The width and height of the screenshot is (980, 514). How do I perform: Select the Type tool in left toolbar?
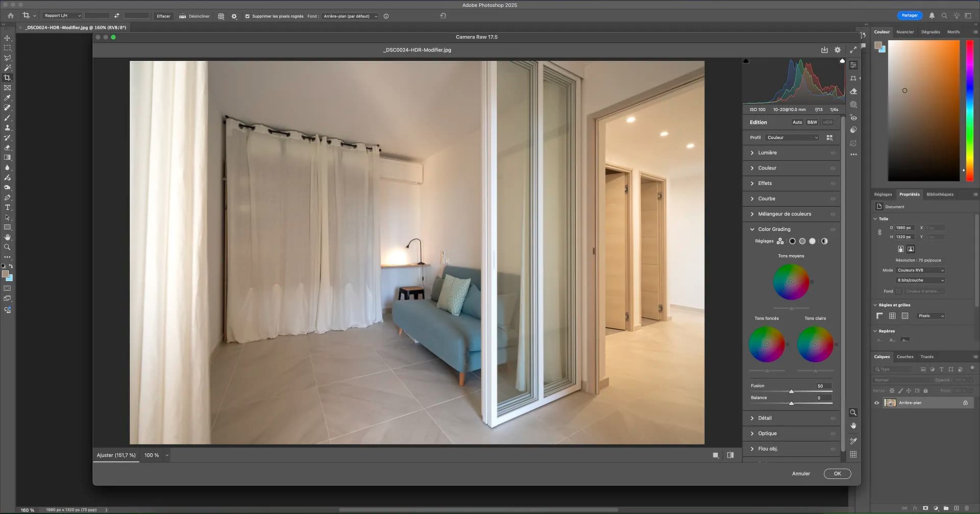[7, 207]
